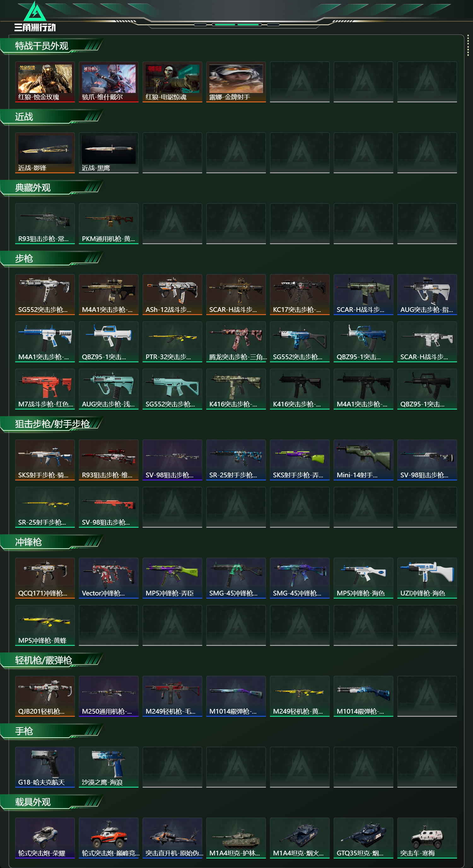Select the Mini-14射手步枪 skin
473x868 pixels.
pyautogui.click(x=364, y=460)
